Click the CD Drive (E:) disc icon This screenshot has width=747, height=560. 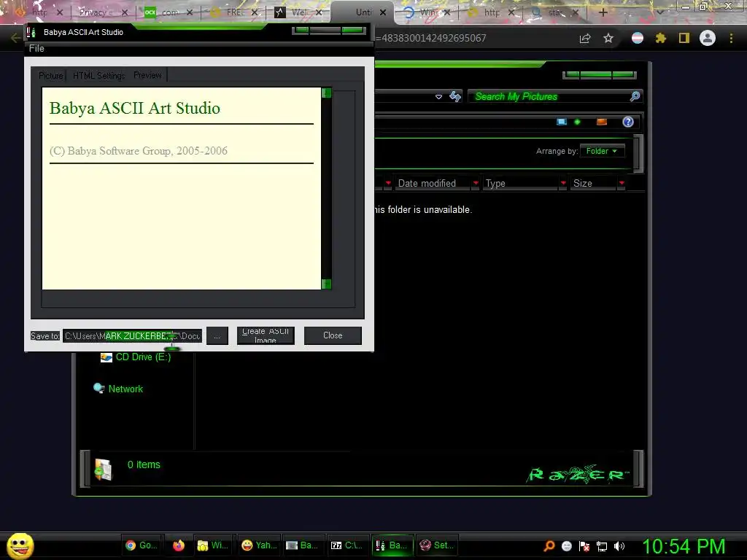click(x=107, y=357)
